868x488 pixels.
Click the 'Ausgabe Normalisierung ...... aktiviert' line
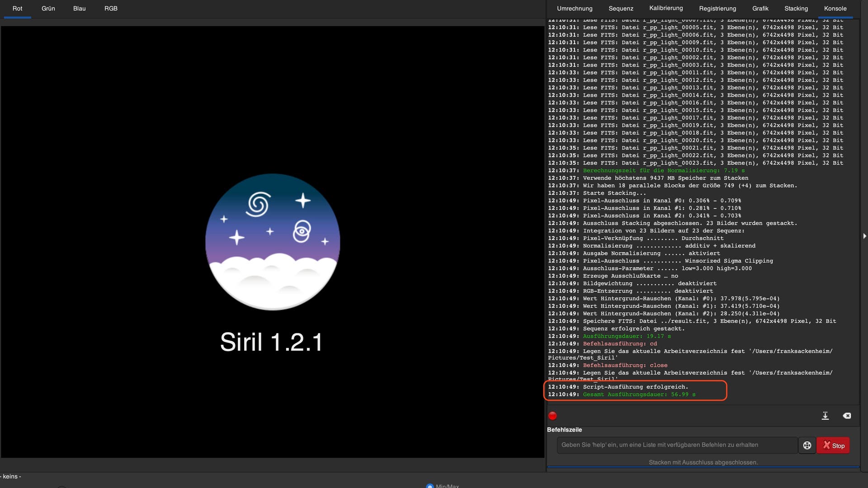(x=634, y=253)
